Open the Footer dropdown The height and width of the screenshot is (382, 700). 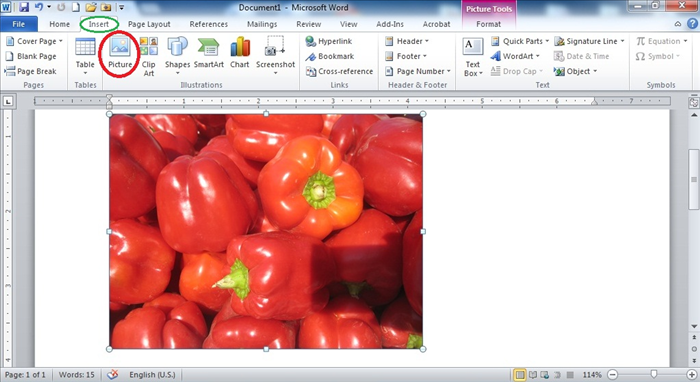(x=406, y=56)
